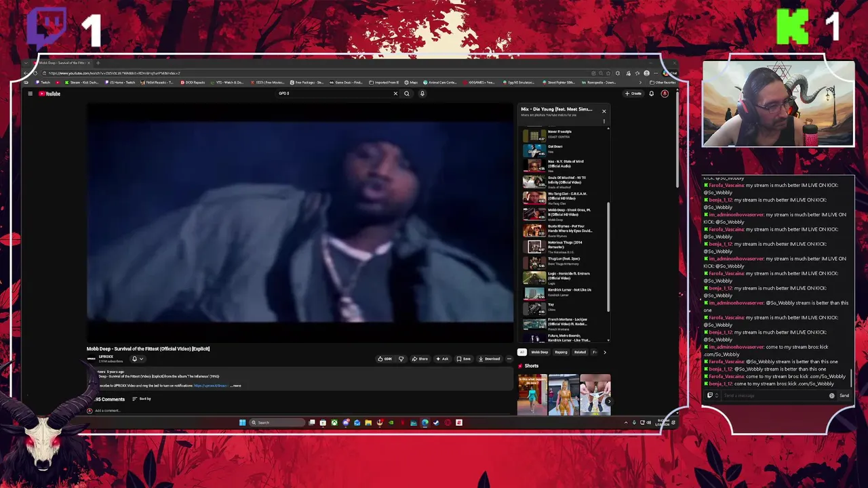Screen dimensions: 868x488
Task: Open the YouTube account avatar menu
Action: (665, 94)
